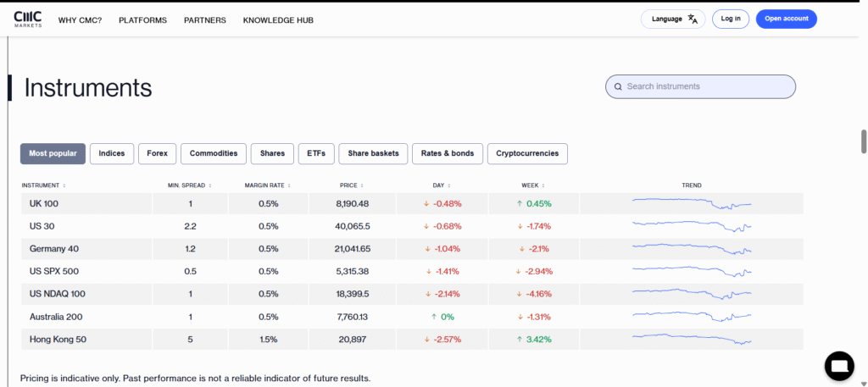Sort by the Margin Rate column arrows
The height and width of the screenshot is (387, 868).
(x=290, y=185)
